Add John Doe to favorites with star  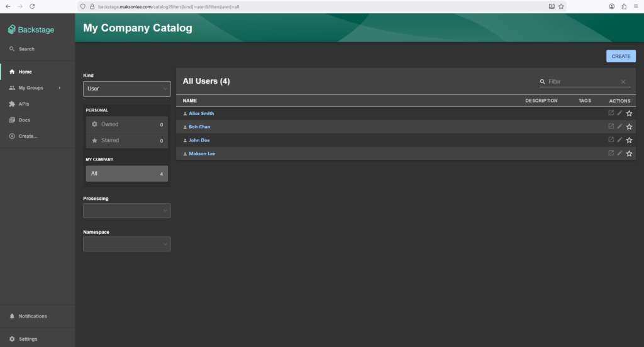pyautogui.click(x=629, y=140)
